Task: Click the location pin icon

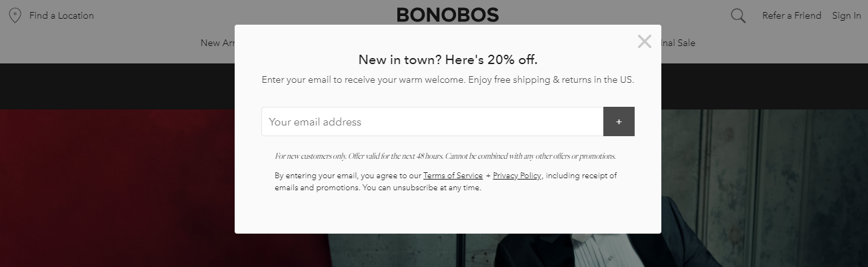Action: (15, 15)
